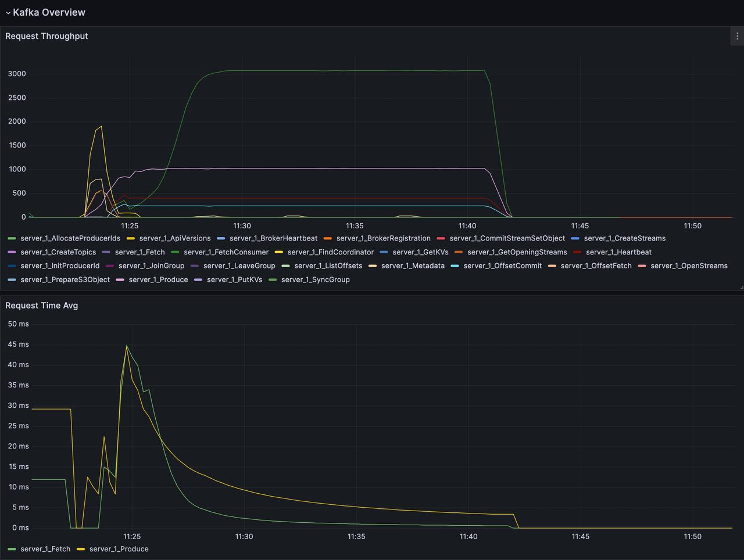
Task: Click the yellow swatch next to server_1_ApiVersions
Action: click(x=131, y=239)
